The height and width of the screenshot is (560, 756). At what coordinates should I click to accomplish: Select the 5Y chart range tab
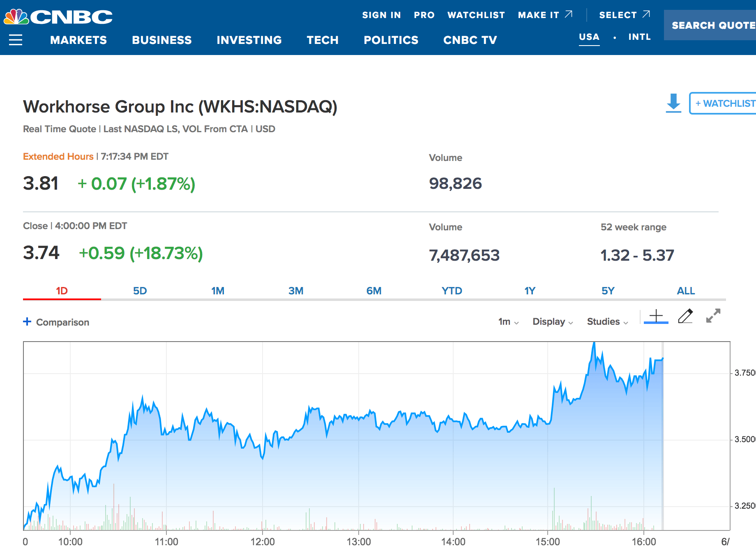tap(608, 291)
